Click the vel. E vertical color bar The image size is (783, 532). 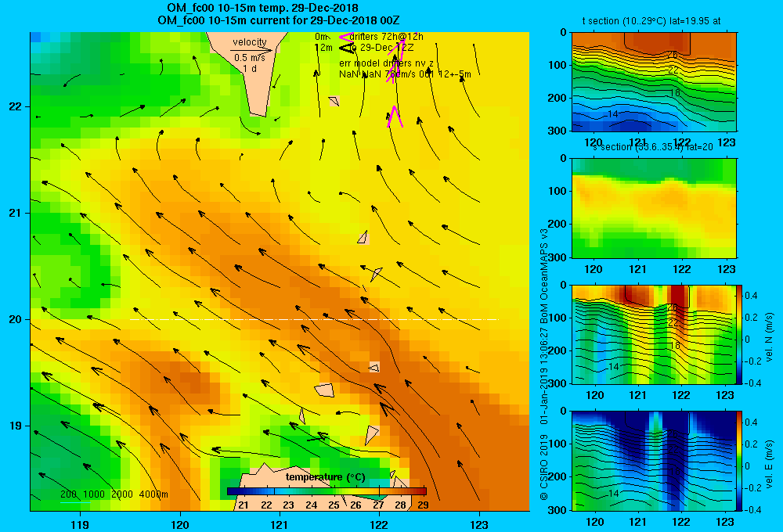pos(740,461)
